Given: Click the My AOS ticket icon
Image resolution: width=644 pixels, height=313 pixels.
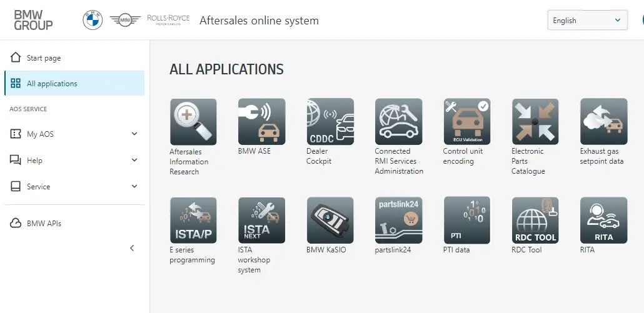Looking at the screenshot, I should pyautogui.click(x=16, y=134).
